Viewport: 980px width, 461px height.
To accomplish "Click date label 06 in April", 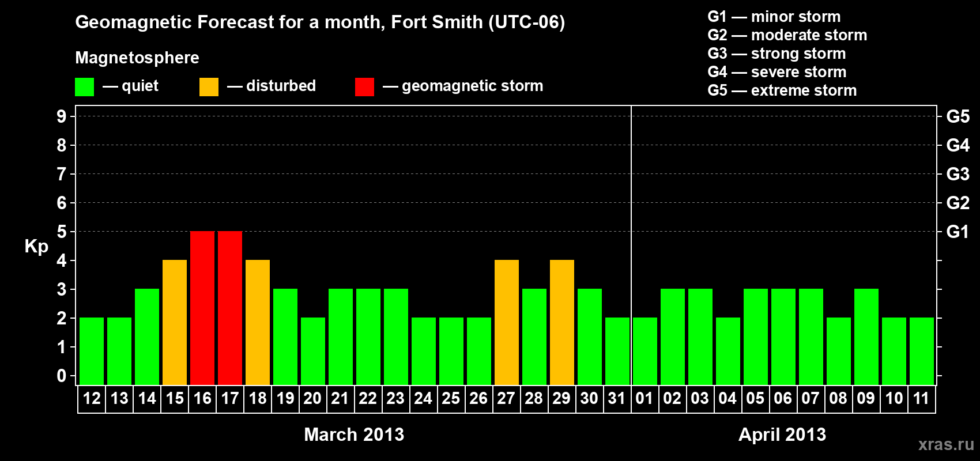I will [783, 398].
